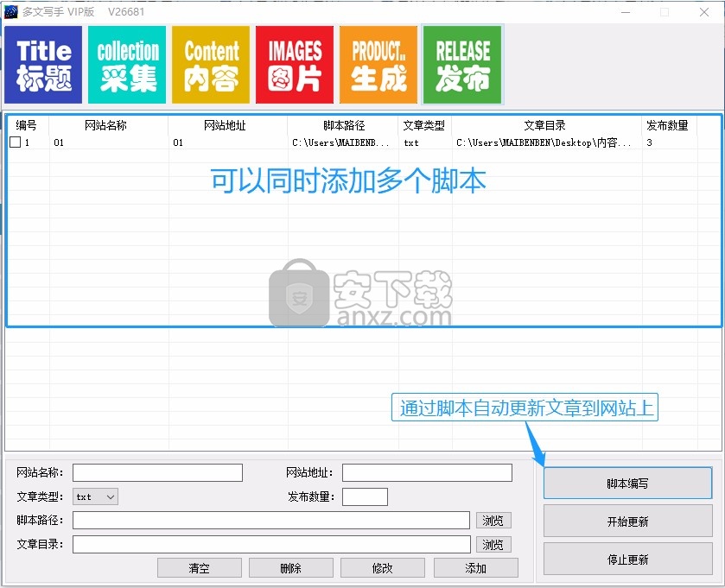This screenshot has width=725, height=588.
Task: Click the 添加 button
Action: 475,567
